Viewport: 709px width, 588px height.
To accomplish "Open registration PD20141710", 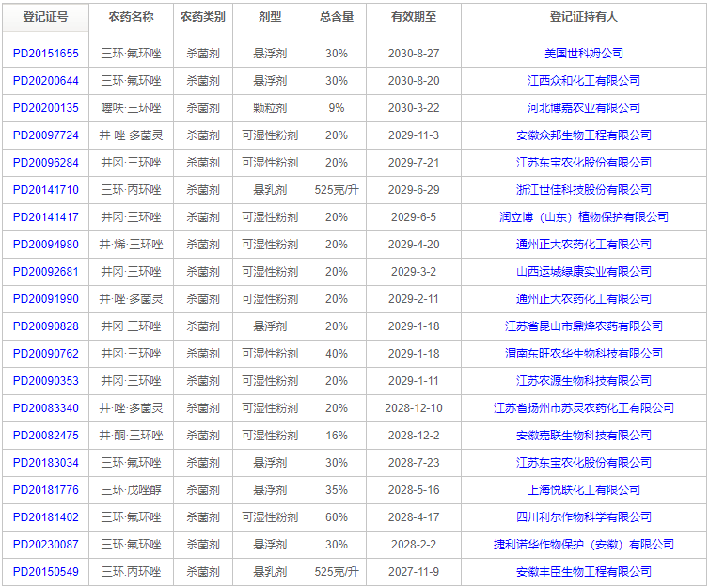I will pyautogui.click(x=46, y=190).
